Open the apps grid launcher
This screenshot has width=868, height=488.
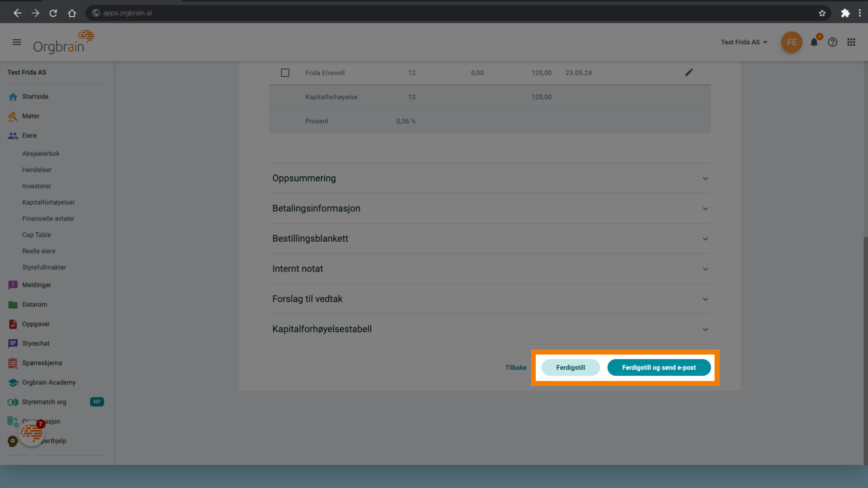[x=851, y=42]
